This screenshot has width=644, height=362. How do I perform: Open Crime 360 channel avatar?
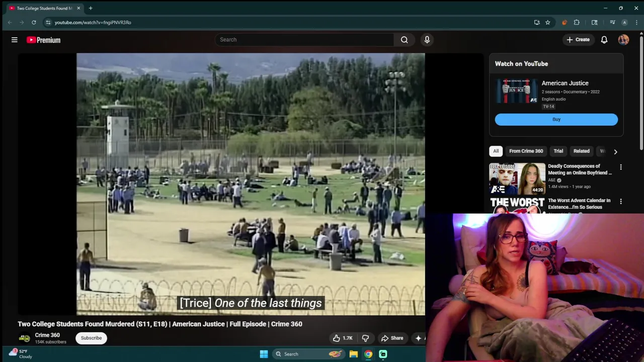click(x=24, y=338)
